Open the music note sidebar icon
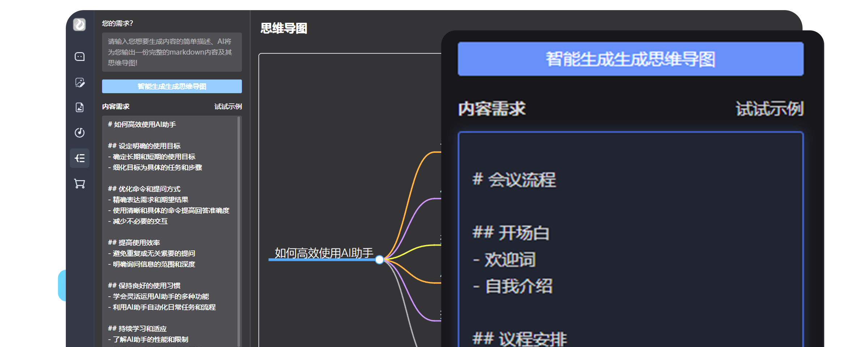This screenshot has width=868, height=347. 80,133
